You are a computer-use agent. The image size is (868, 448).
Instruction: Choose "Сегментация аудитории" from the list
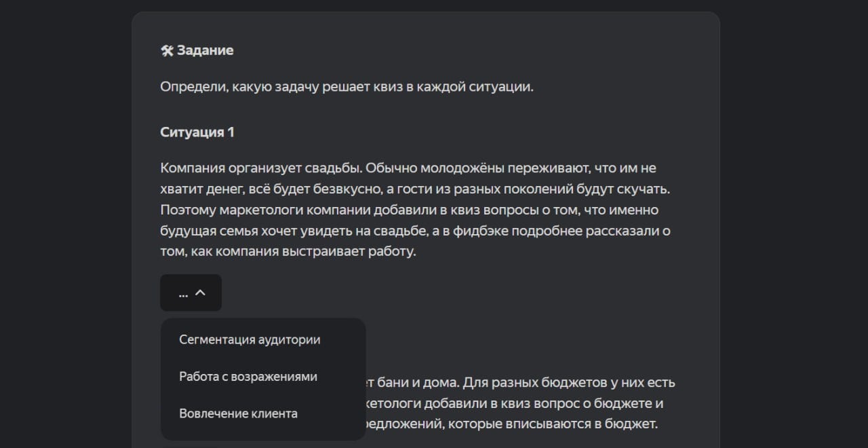pyautogui.click(x=250, y=339)
